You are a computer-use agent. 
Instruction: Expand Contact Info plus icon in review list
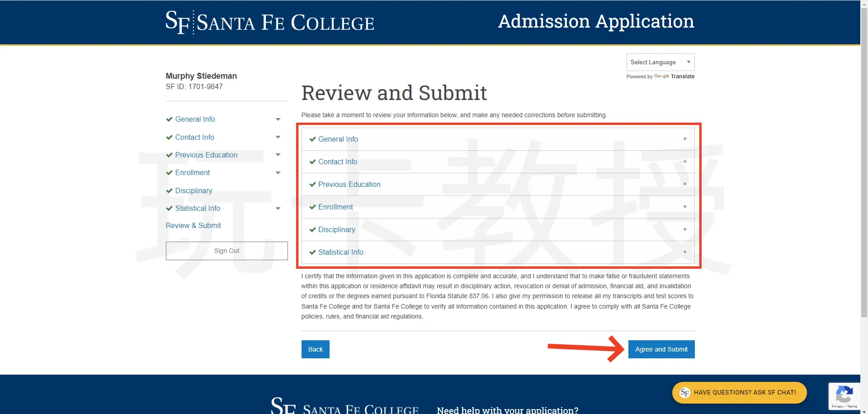point(684,162)
